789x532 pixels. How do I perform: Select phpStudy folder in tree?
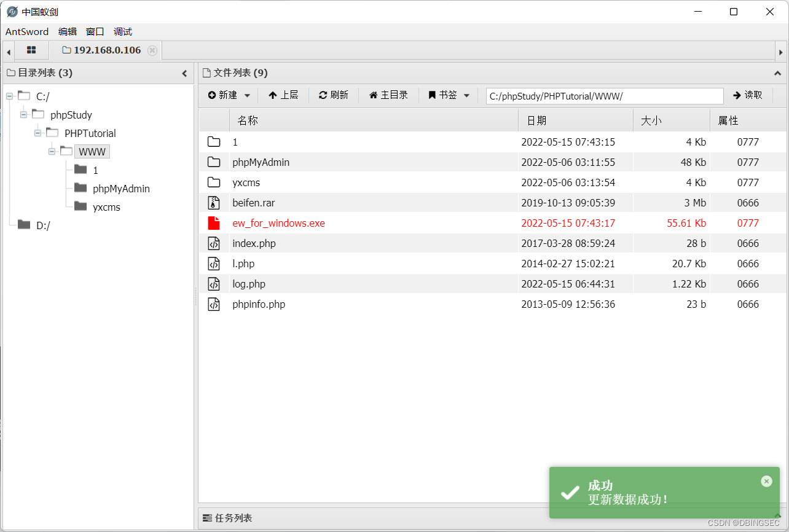pyautogui.click(x=71, y=115)
